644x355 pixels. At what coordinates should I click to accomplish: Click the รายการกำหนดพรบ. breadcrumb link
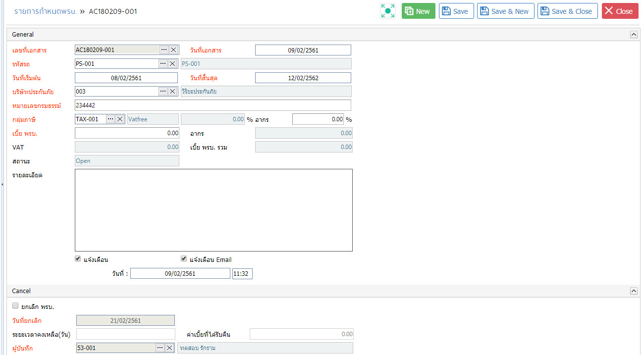[x=46, y=11]
